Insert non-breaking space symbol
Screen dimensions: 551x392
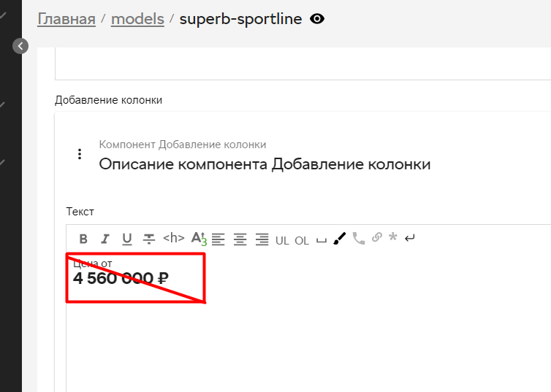coord(322,241)
